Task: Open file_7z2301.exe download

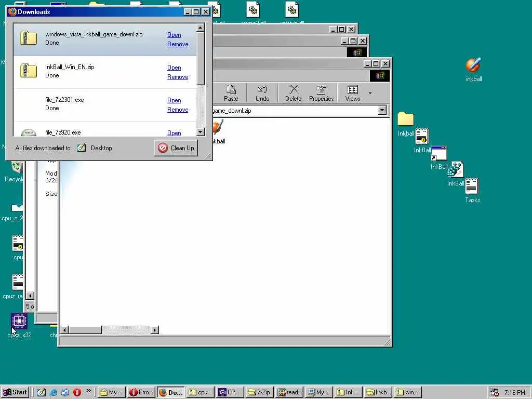Action: pos(174,100)
